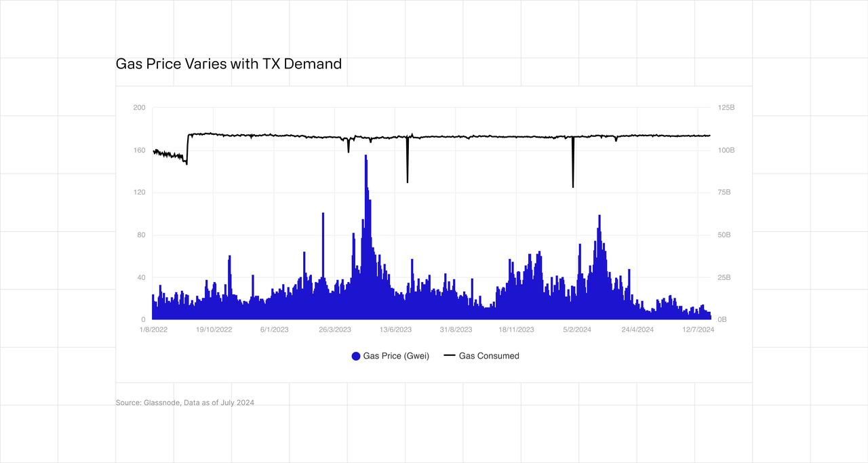Image resolution: width=868 pixels, height=463 pixels.
Task: Click right axis value 0B
Action: [x=722, y=320]
